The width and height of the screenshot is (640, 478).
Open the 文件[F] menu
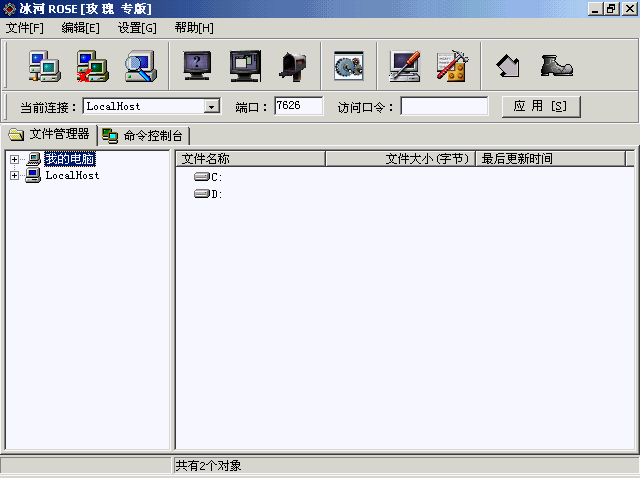pyautogui.click(x=25, y=28)
